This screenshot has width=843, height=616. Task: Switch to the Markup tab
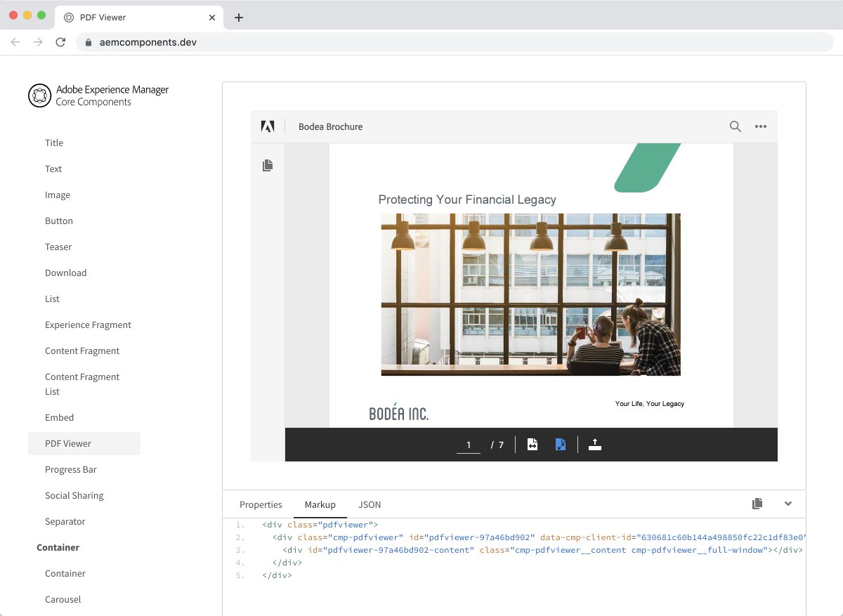(320, 504)
